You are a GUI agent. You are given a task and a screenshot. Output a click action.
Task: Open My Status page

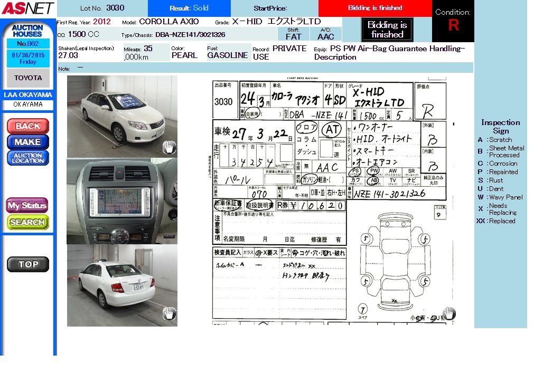click(x=27, y=205)
